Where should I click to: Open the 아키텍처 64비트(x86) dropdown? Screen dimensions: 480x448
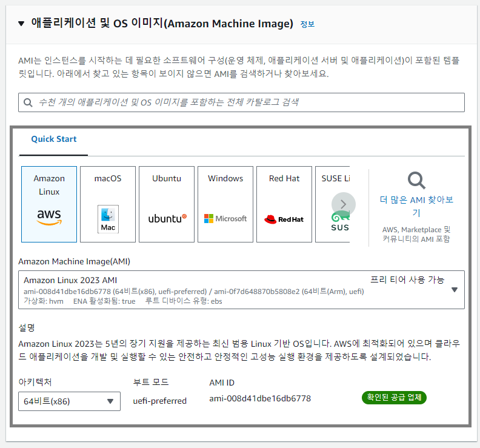[x=69, y=401]
